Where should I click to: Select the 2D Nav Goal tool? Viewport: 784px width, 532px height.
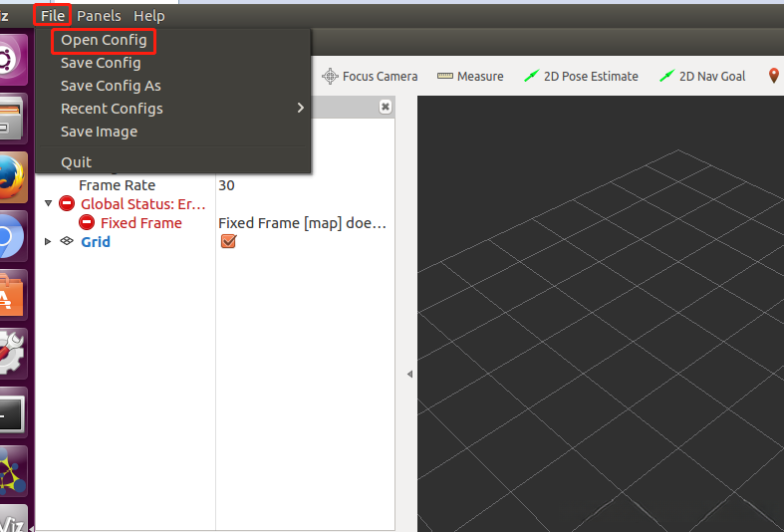(702, 76)
